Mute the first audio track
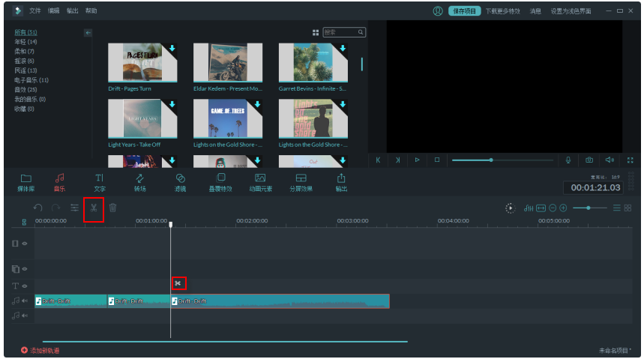644x359 pixels. (24, 301)
